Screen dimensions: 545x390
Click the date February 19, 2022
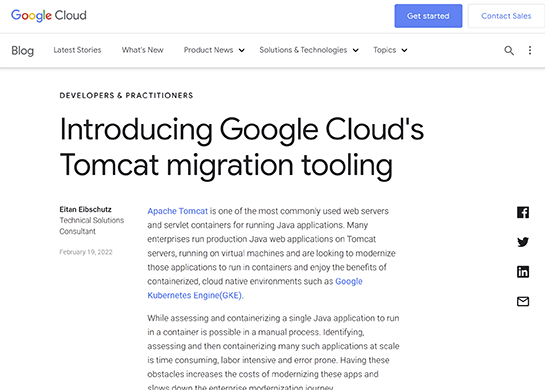click(x=86, y=252)
